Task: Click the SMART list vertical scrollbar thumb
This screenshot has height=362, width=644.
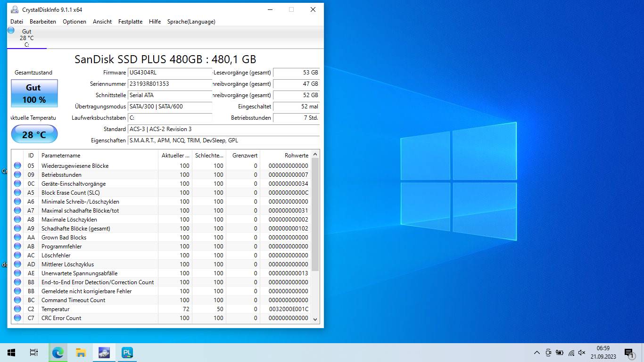Action: [x=315, y=214]
